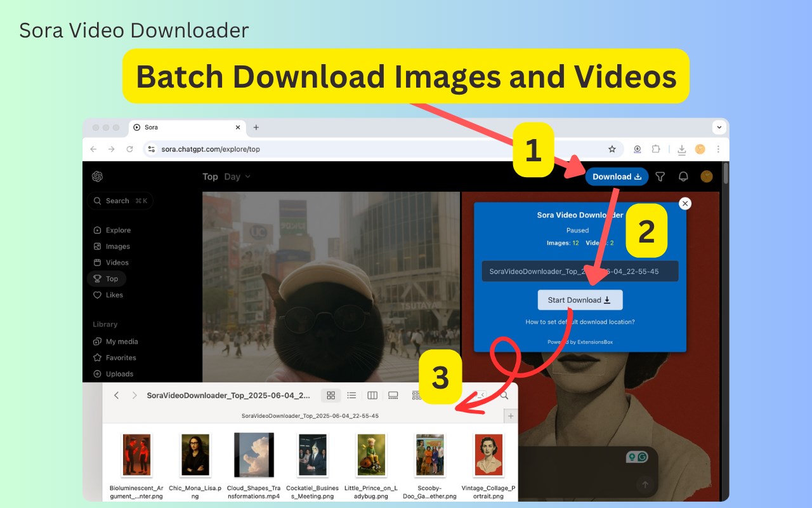Open 'How to set default download location?' link
Screen dimensions: 812x508
click(580, 322)
